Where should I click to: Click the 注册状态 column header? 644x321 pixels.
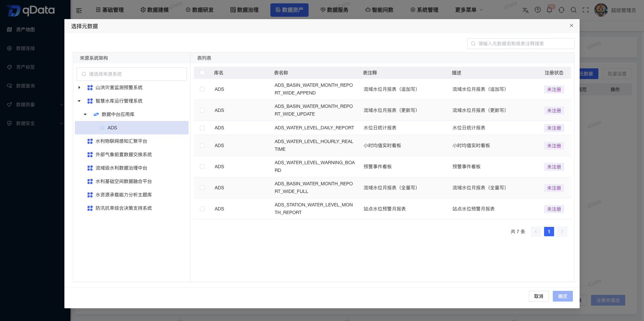coord(554,73)
